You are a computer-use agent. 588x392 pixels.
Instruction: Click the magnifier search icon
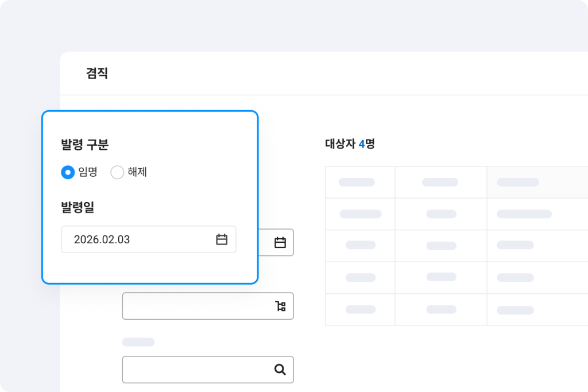pyautogui.click(x=280, y=370)
